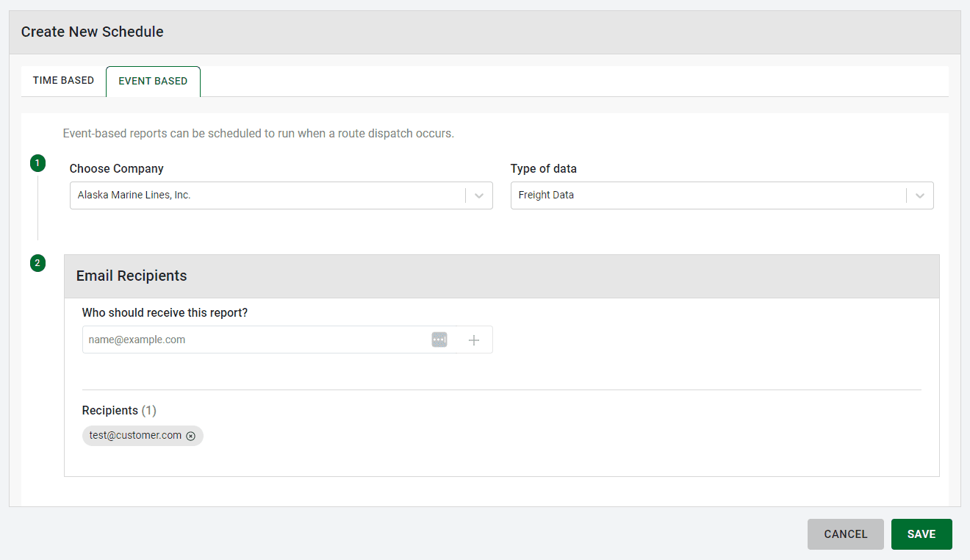Select the test@customer.com recipient chip
The image size is (970, 560).
(x=134, y=436)
